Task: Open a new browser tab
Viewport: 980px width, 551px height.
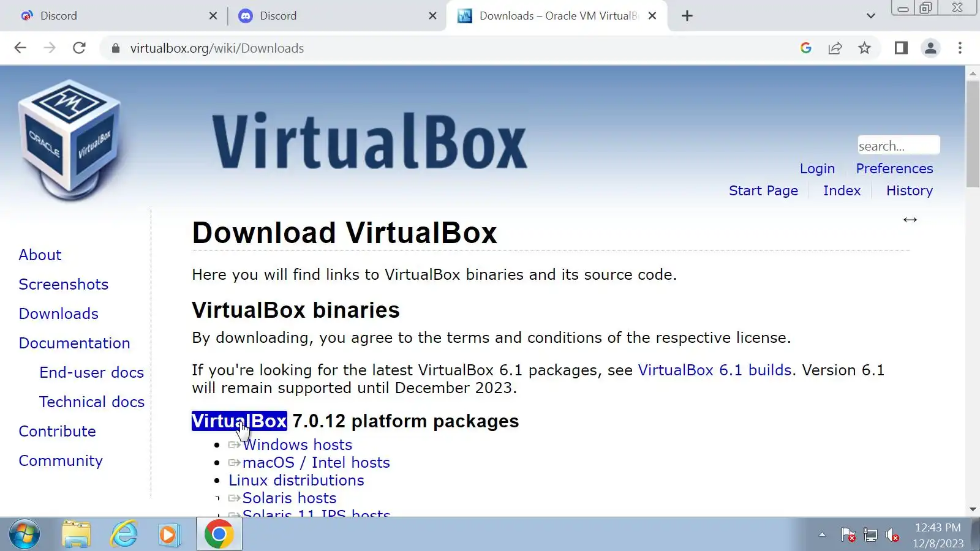Action: pos(687,16)
